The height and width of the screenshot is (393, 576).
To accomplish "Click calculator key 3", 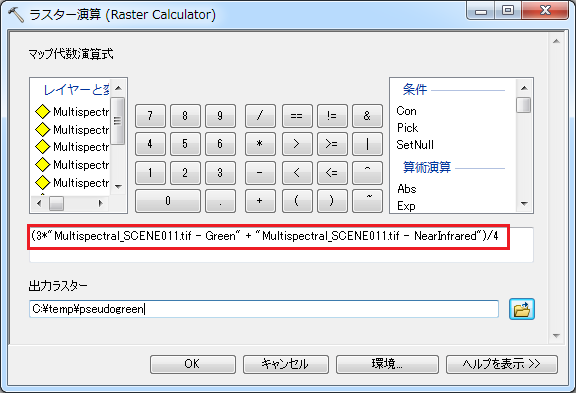I will tap(220, 173).
